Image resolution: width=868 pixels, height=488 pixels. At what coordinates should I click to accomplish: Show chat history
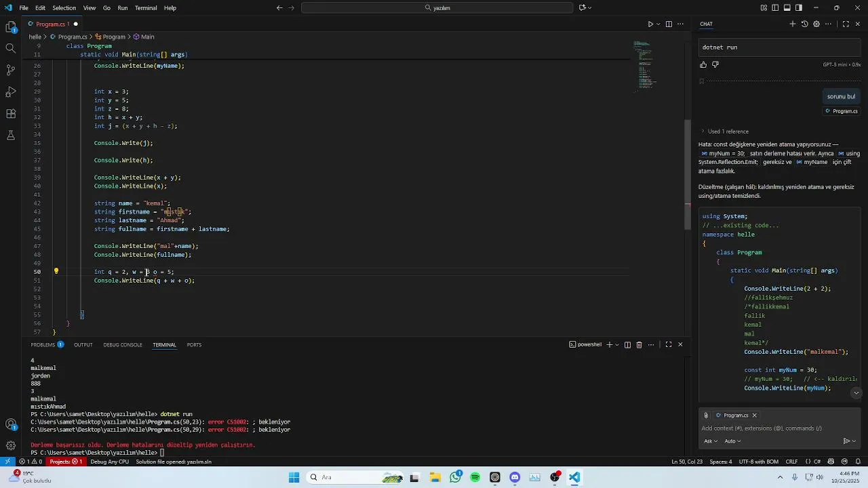click(x=804, y=24)
